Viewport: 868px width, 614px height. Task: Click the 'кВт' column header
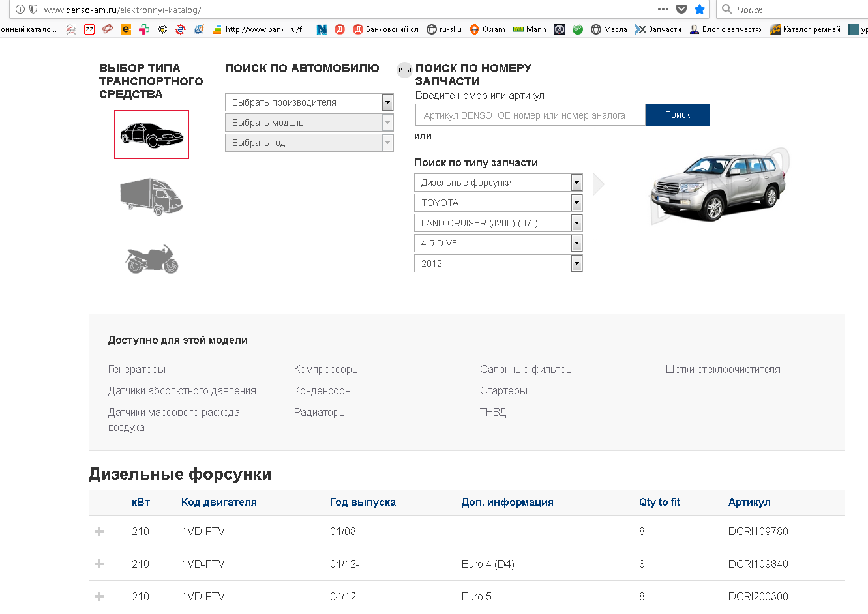[141, 502]
